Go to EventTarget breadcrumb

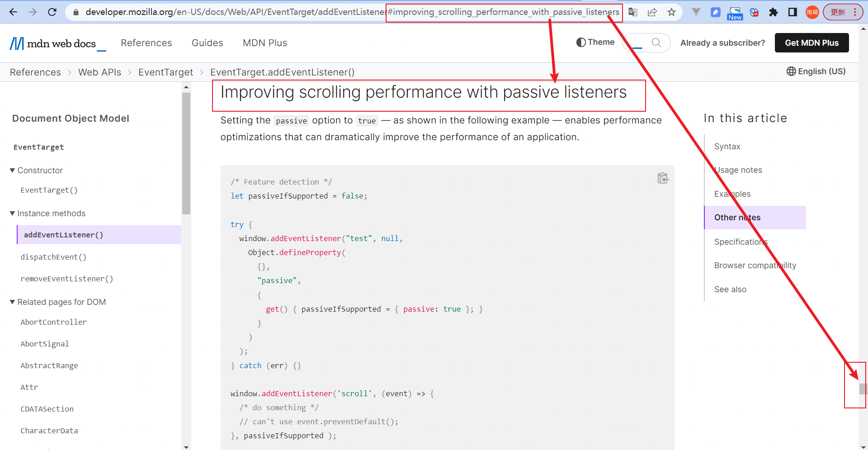click(x=165, y=72)
